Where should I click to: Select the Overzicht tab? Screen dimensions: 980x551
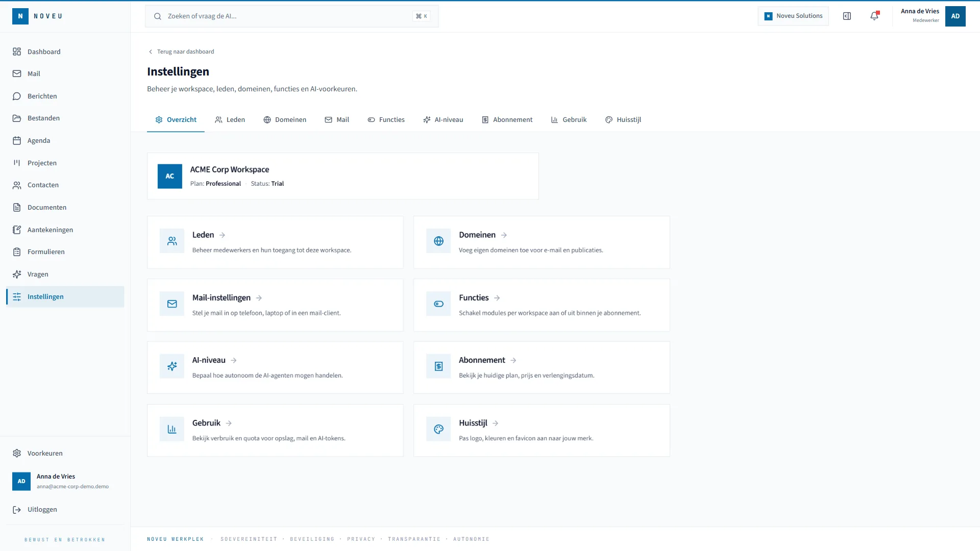(176, 120)
